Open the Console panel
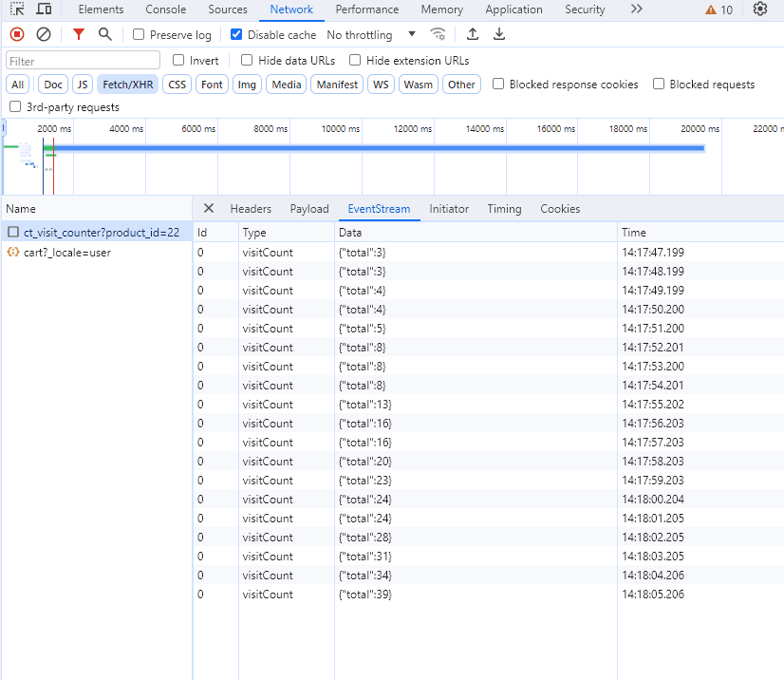 pos(165,9)
